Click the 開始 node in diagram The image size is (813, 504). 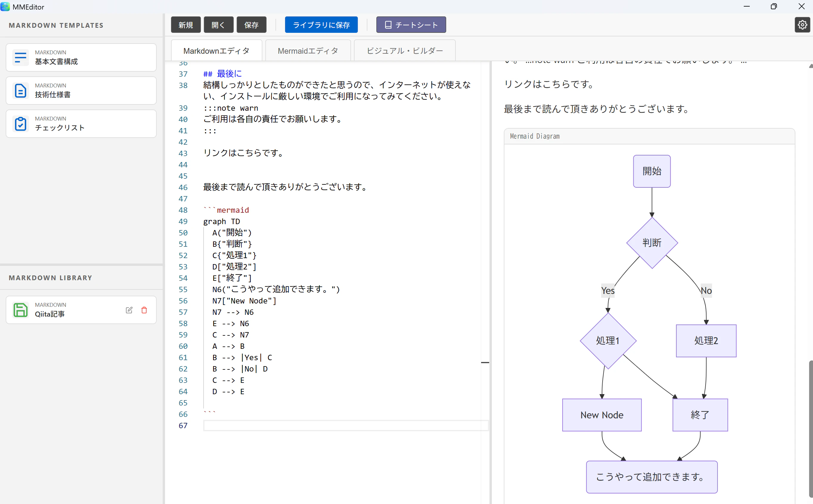pos(652,171)
